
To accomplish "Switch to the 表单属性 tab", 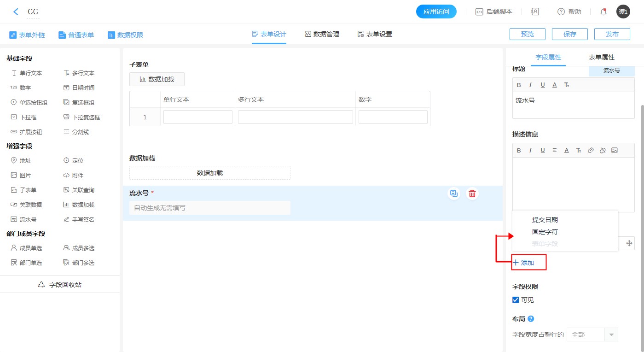I will 601,57.
